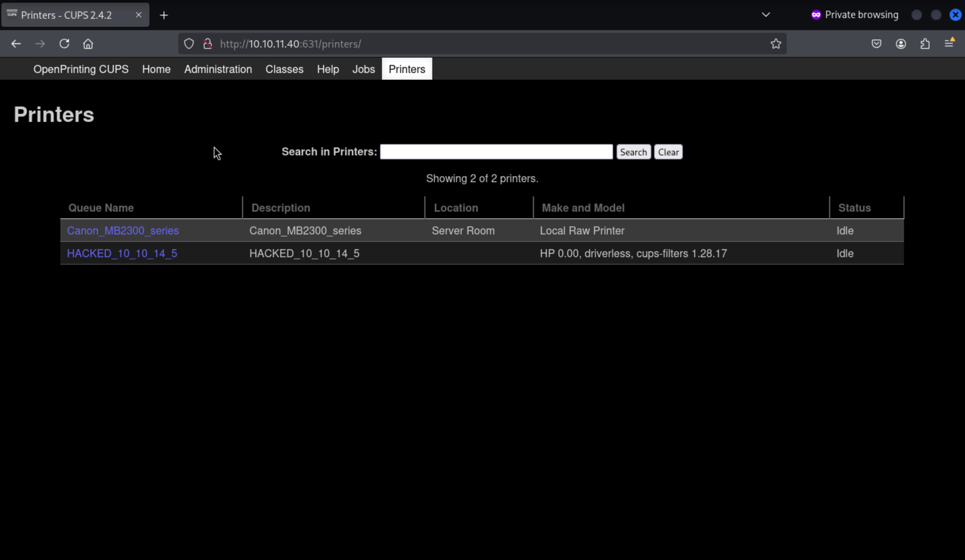This screenshot has width=965, height=560.
Task: Select the Printers - CUPS 2.4.2 tab
Action: [75, 15]
